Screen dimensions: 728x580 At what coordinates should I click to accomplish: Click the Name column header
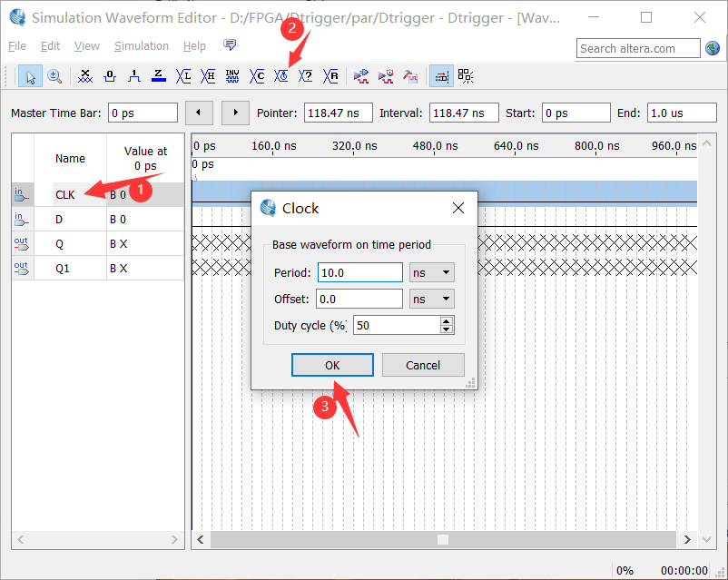70,158
